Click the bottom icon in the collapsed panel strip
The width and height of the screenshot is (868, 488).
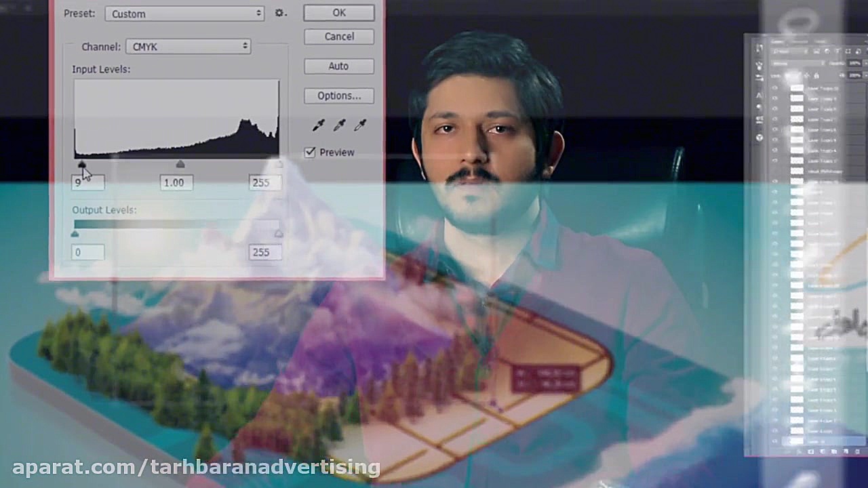tap(759, 138)
